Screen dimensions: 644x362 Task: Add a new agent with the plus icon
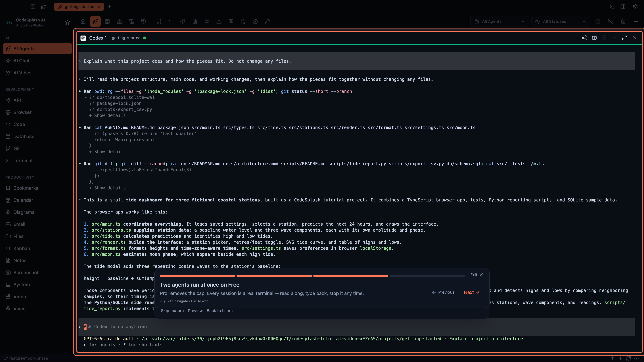tap(636, 21)
